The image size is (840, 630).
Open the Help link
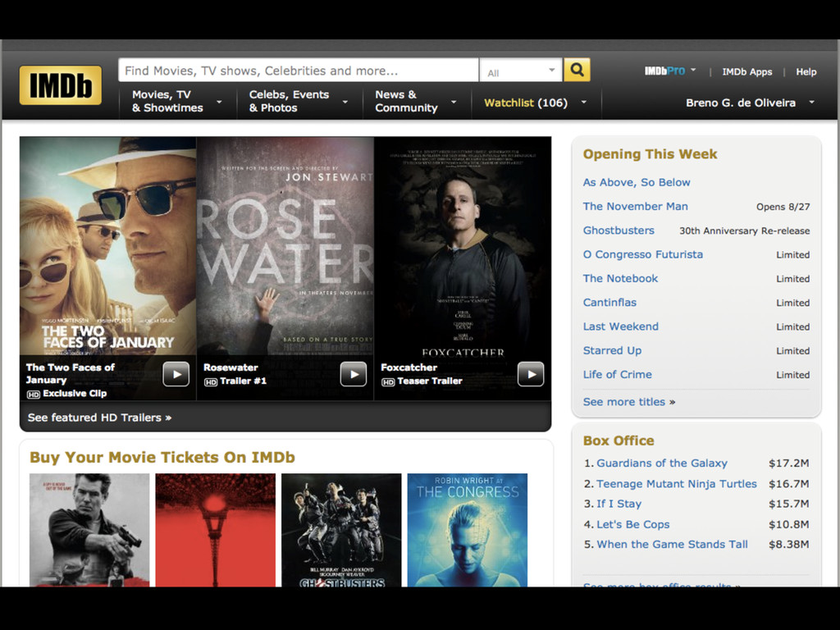(806, 72)
